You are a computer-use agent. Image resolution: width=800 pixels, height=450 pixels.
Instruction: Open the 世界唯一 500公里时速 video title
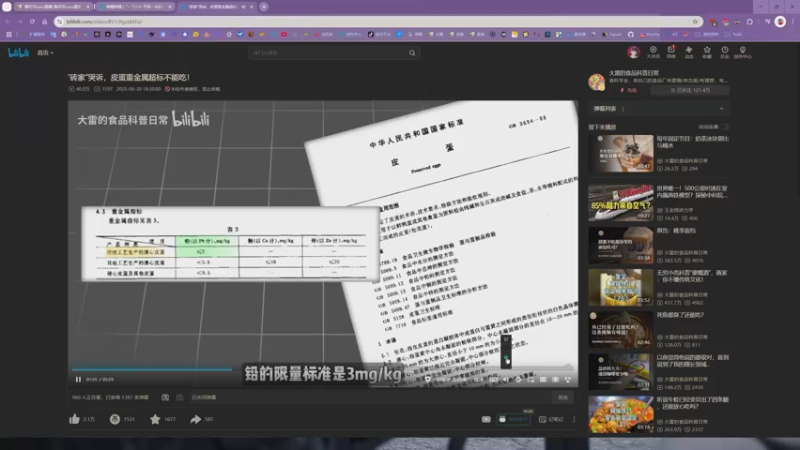click(x=692, y=191)
